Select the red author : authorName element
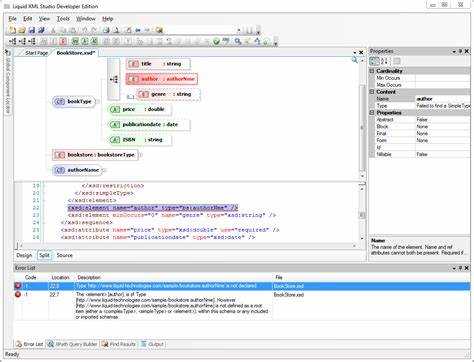Image resolution: width=474 pixels, height=362 pixels. [x=162, y=79]
